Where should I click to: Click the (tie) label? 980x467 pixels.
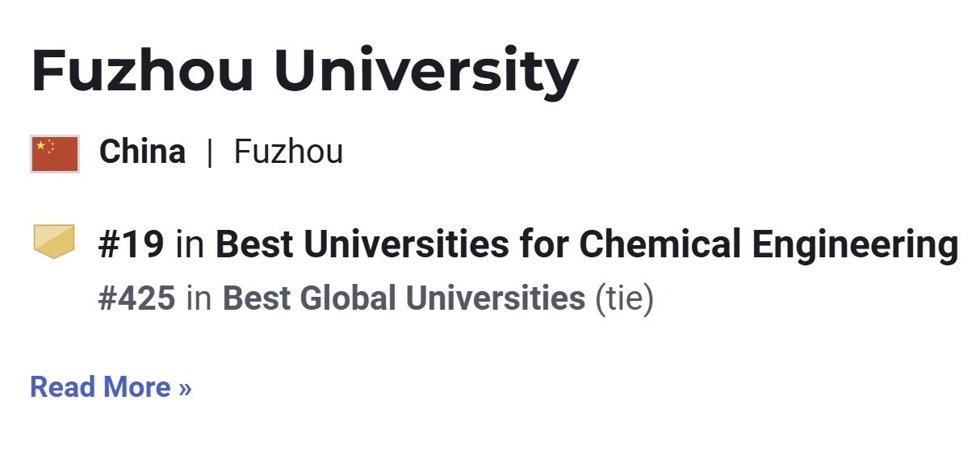tap(624, 298)
